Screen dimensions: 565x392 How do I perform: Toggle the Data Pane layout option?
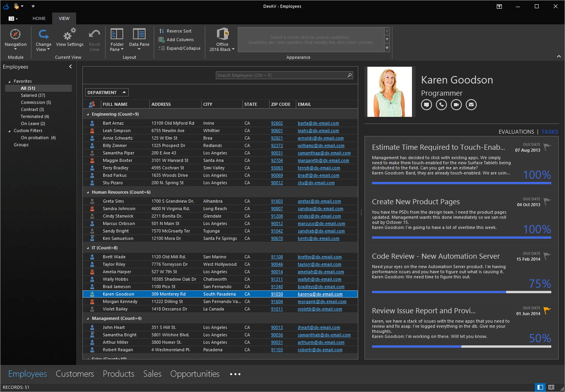[x=139, y=37]
